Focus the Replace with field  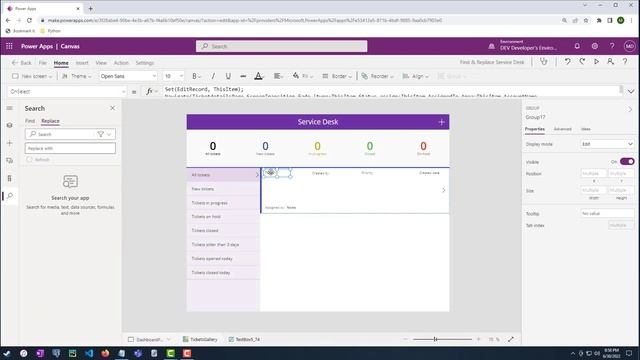pyautogui.click(x=70, y=148)
